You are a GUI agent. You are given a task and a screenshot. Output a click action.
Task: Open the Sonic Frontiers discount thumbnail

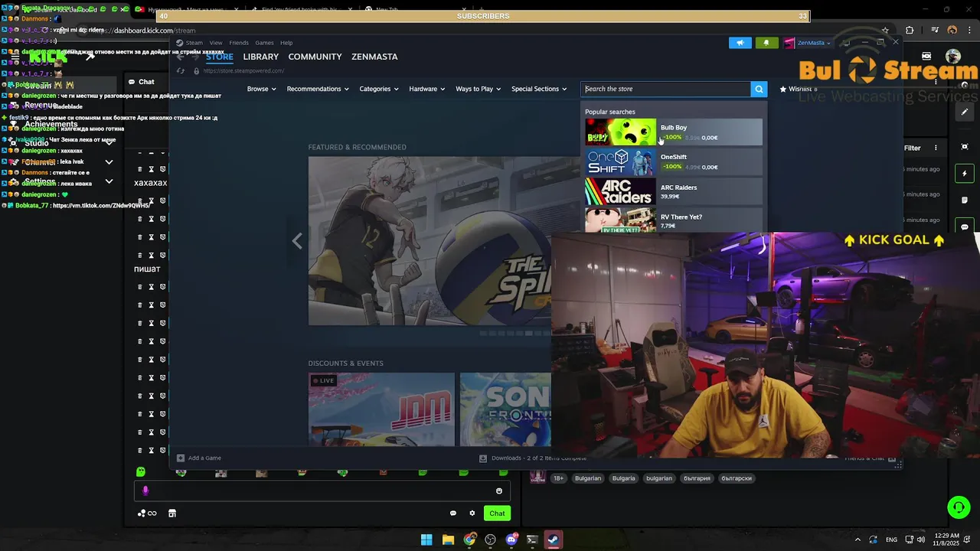click(505, 409)
